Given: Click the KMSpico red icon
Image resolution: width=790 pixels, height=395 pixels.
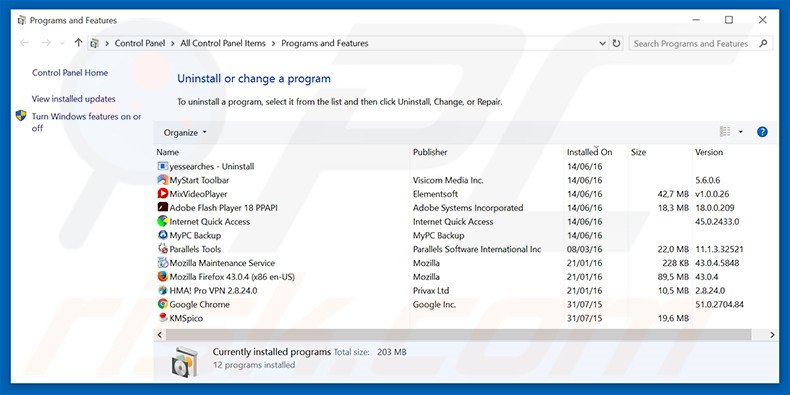Looking at the screenshot, I should 162,318.
